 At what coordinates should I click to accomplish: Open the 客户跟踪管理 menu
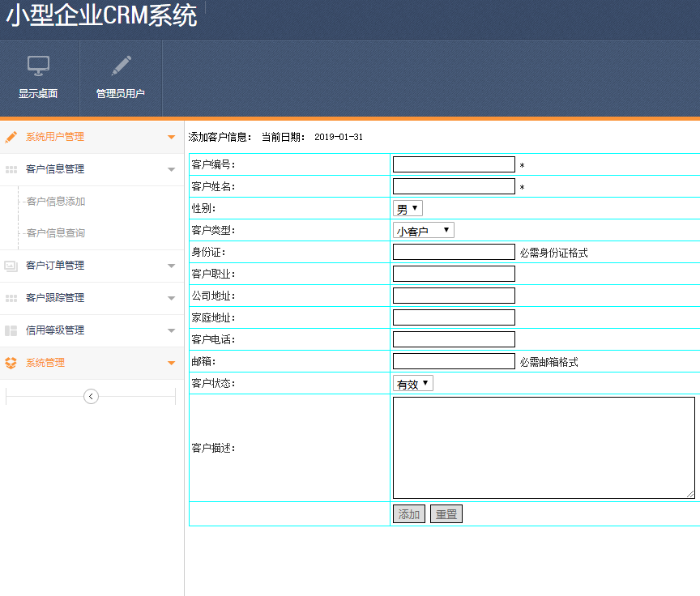[x=92, y=298]
